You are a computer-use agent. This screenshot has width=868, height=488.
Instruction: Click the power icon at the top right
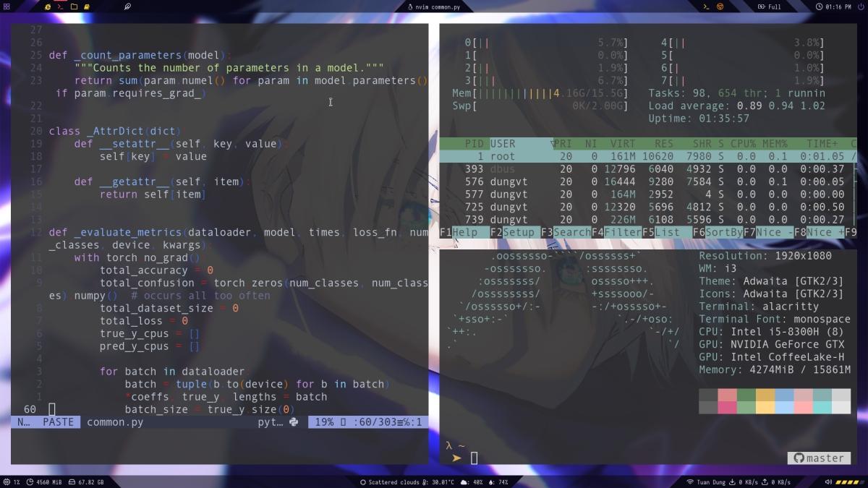[860, 6]
